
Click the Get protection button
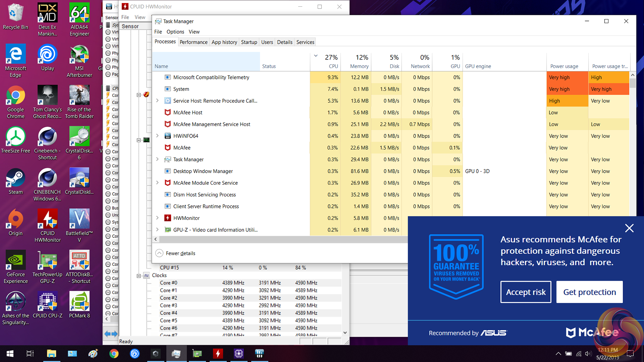click(x=589, y=292)
